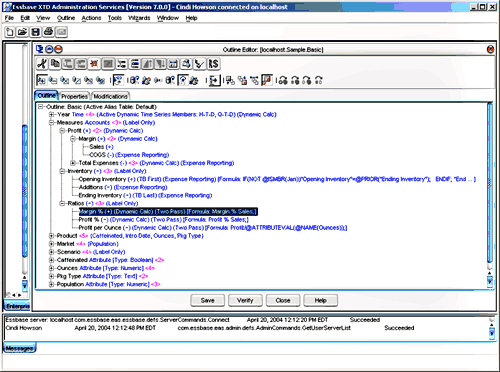Toggle the second headphone-shaped icon
Viewport: 500px width, 372px height.
click(x=295, y=80)
